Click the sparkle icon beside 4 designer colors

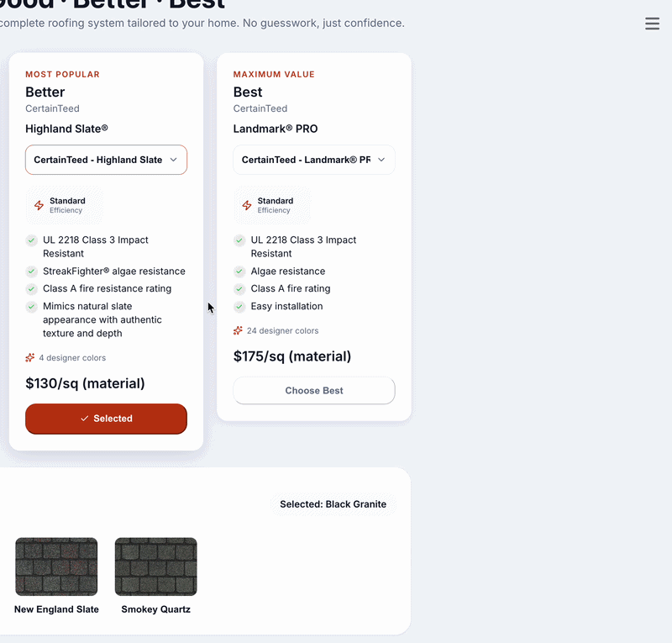[x=30, y=358]
